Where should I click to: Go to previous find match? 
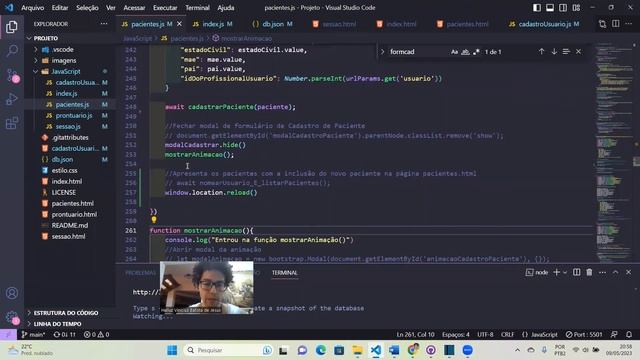tap(541, 51)
